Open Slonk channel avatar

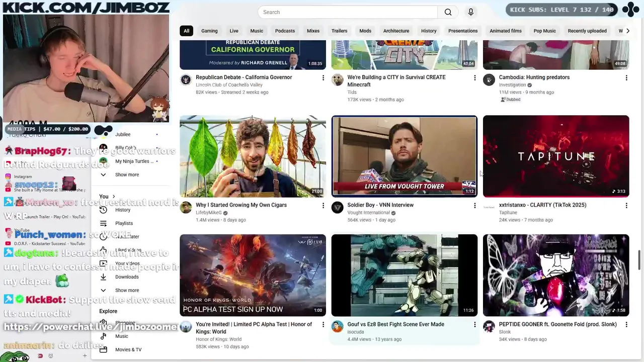[x=489, y=327]
